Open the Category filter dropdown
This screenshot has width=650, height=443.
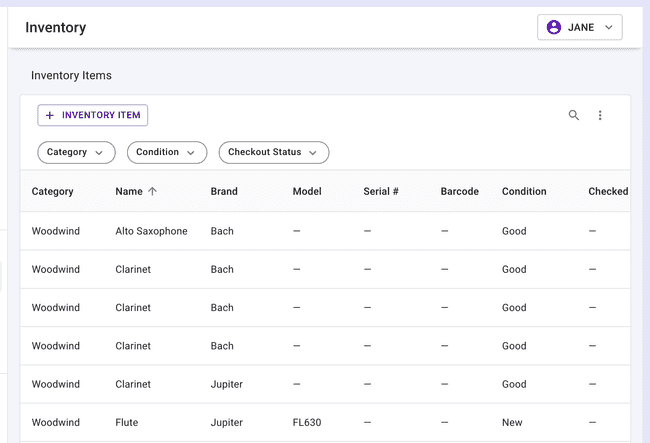tap(76, 152)
